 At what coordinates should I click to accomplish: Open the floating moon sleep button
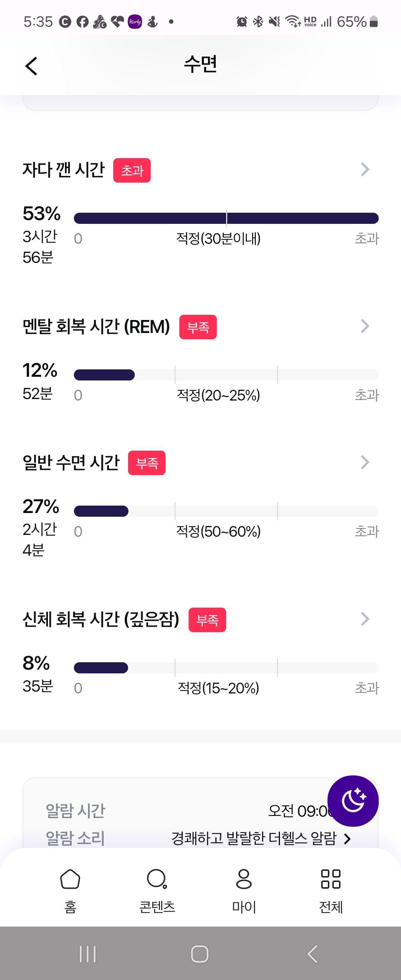[353, 801]
